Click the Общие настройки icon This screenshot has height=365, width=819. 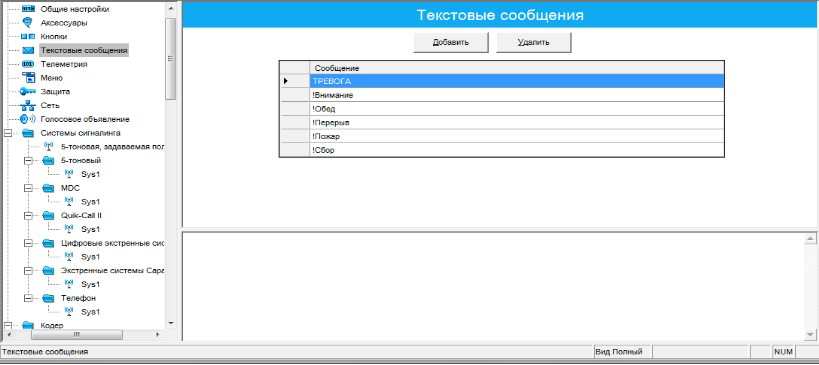point(28,9)
